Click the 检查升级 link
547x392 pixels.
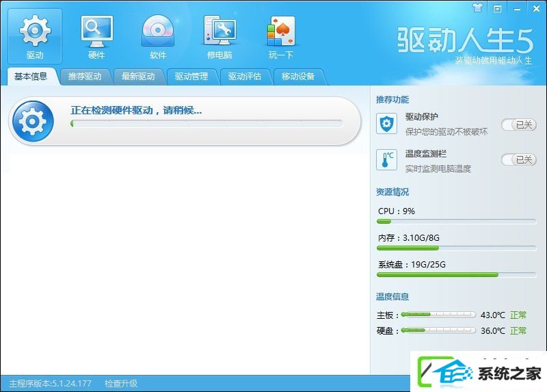click(121, 384)
